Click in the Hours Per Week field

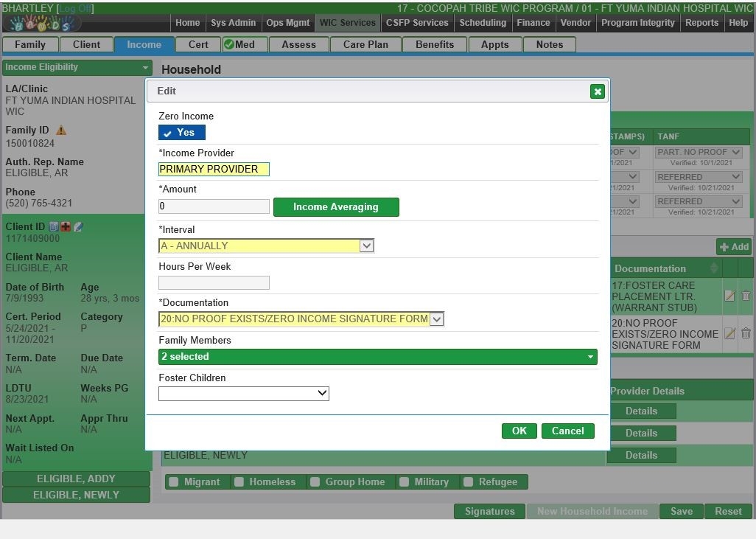(214, 282)
